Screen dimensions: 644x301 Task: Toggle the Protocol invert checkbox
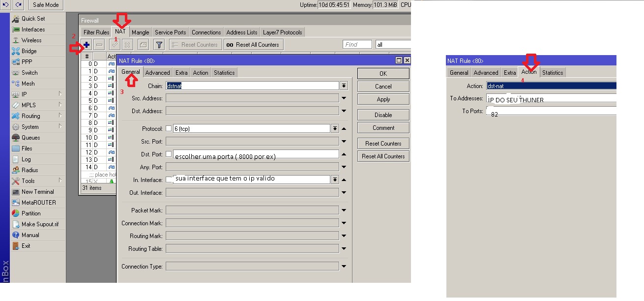(169, 128)
